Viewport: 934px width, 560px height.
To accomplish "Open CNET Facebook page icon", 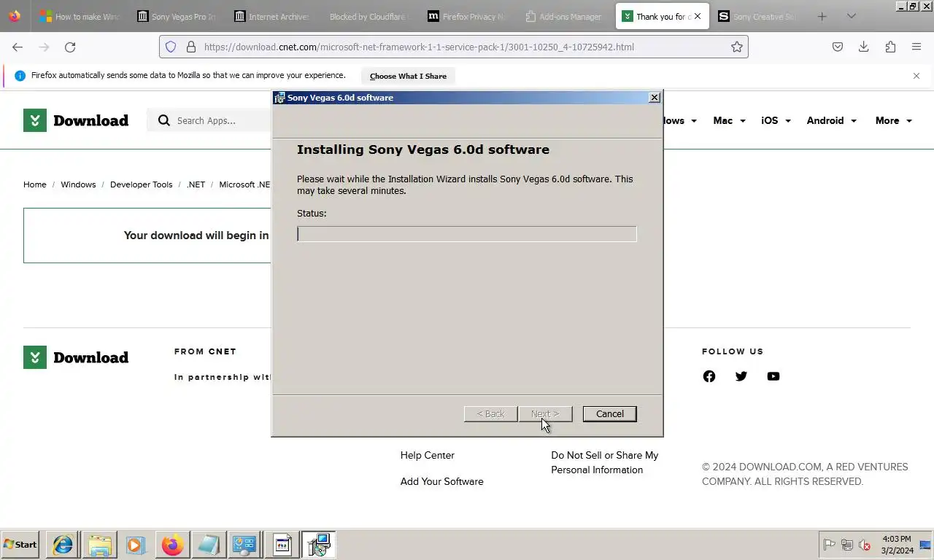I will coord(709,376).
